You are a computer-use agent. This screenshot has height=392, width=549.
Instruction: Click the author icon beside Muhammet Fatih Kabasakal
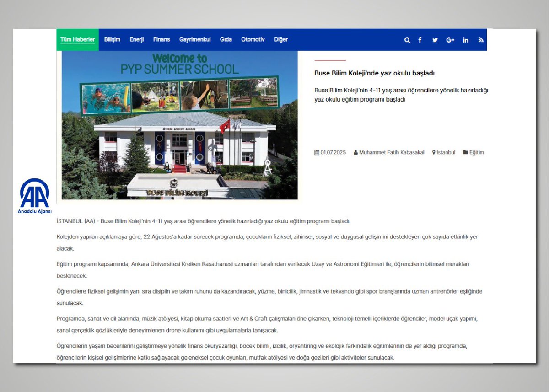point(356,152)
